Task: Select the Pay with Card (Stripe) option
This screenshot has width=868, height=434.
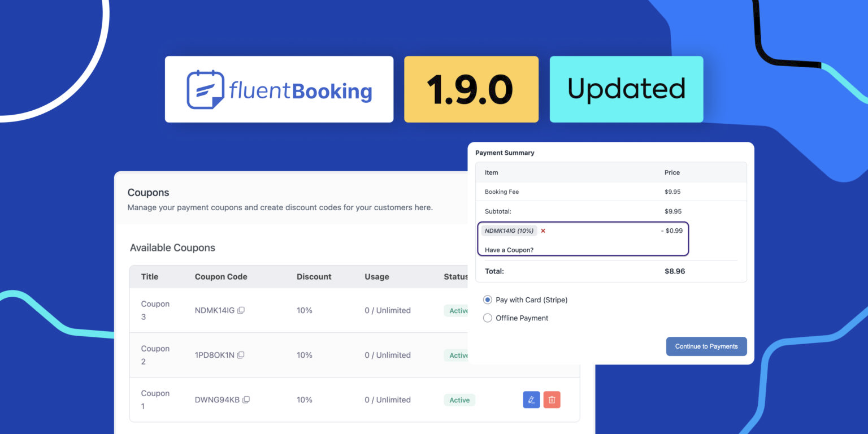Action: pyautogui.click(x=487, y=300)
